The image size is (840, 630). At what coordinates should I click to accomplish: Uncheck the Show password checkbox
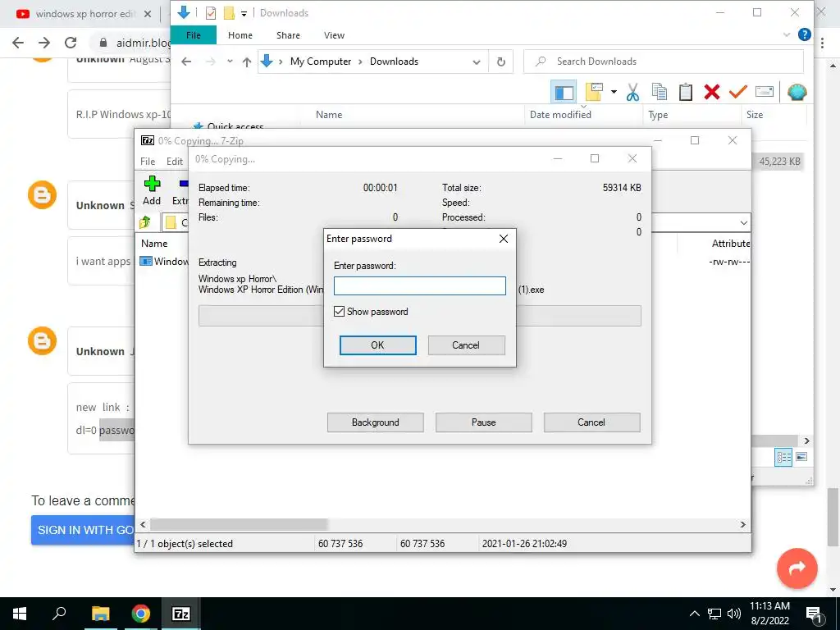coord(339,311)
